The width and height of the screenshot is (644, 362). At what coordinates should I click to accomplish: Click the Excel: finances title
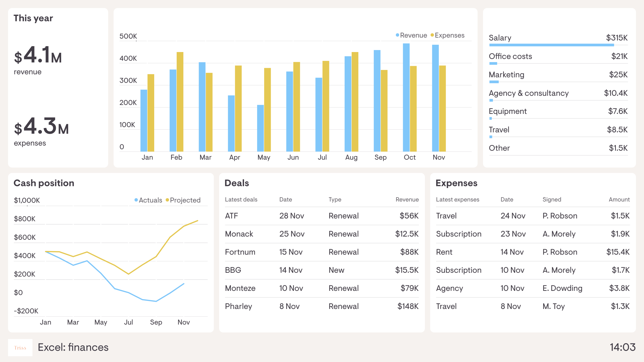tap(73, 347)
